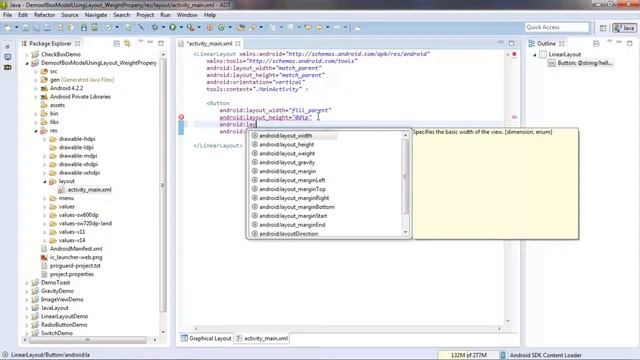Collapse the DemoofBoxModelUsingLayout_WeightPropery project

click(x=27, y=63)
